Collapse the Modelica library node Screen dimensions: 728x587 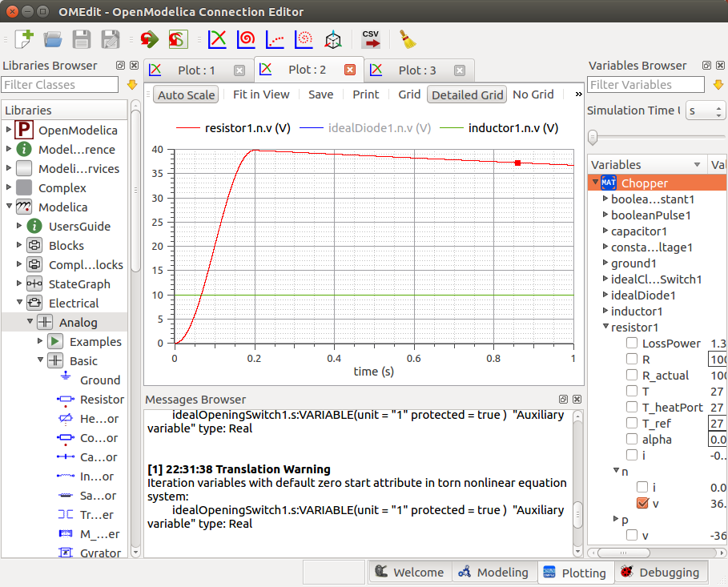pyautogui.click(x=8, y=206)
